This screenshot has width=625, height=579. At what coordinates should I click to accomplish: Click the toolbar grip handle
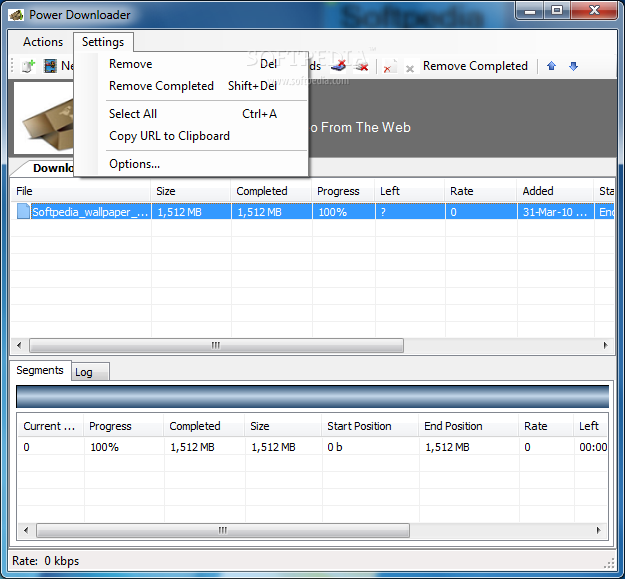click(x=13, y=66)
